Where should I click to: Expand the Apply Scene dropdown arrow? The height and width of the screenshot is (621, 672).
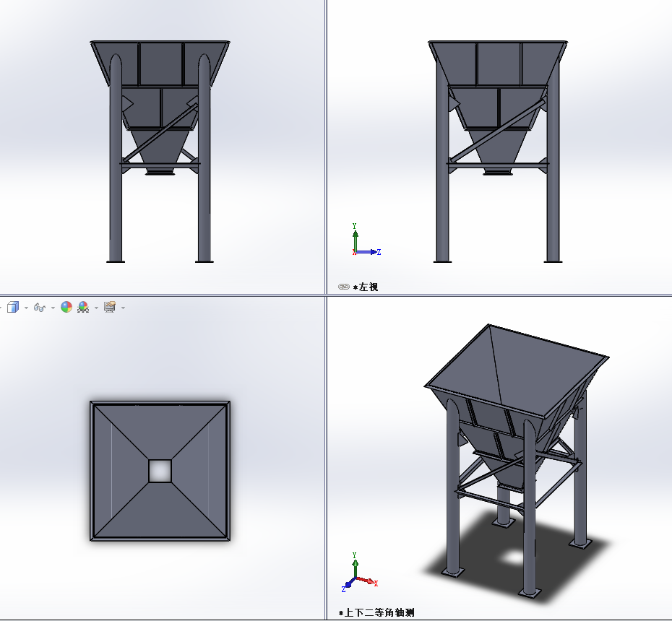click(x=96, y=308)
